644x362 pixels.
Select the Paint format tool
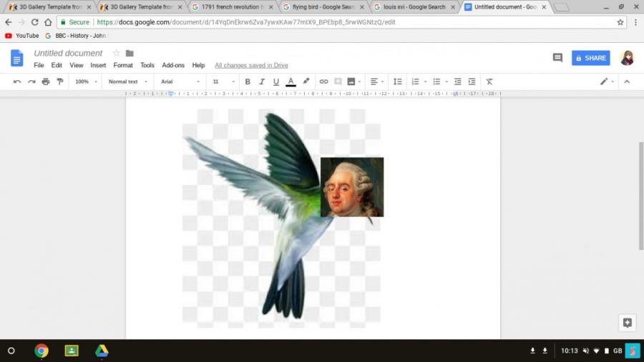[60, 82]
